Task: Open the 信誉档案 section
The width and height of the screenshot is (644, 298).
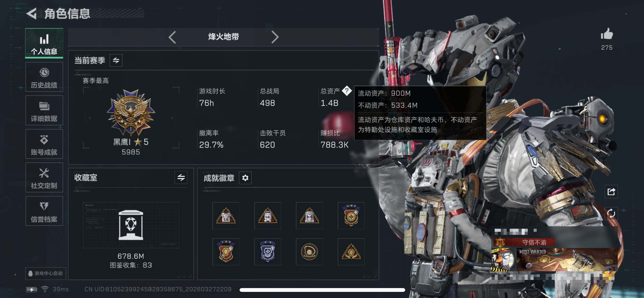Action: click(x=44, y=211)
